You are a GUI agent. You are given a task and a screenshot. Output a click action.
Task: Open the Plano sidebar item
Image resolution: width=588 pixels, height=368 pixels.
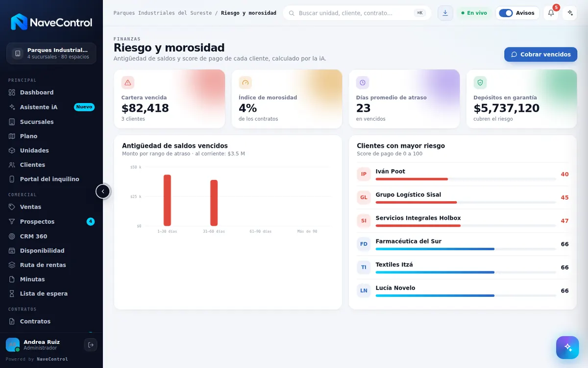coord(51,136)
